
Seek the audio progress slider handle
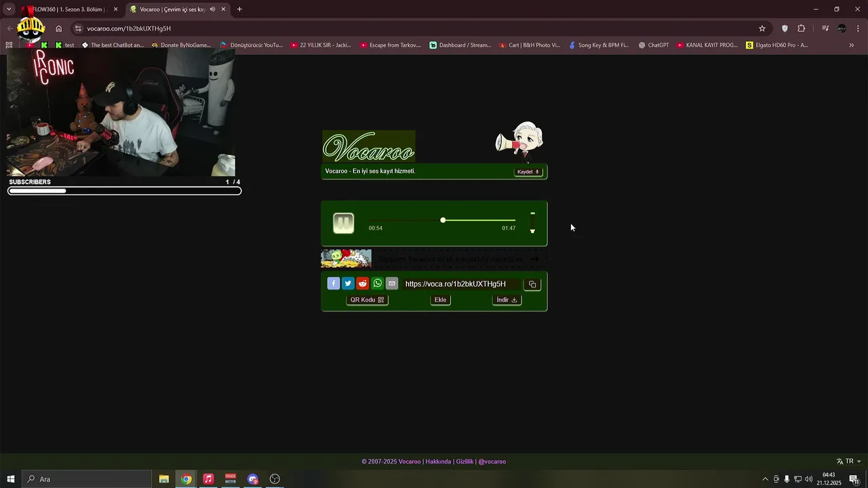(443, 220)
